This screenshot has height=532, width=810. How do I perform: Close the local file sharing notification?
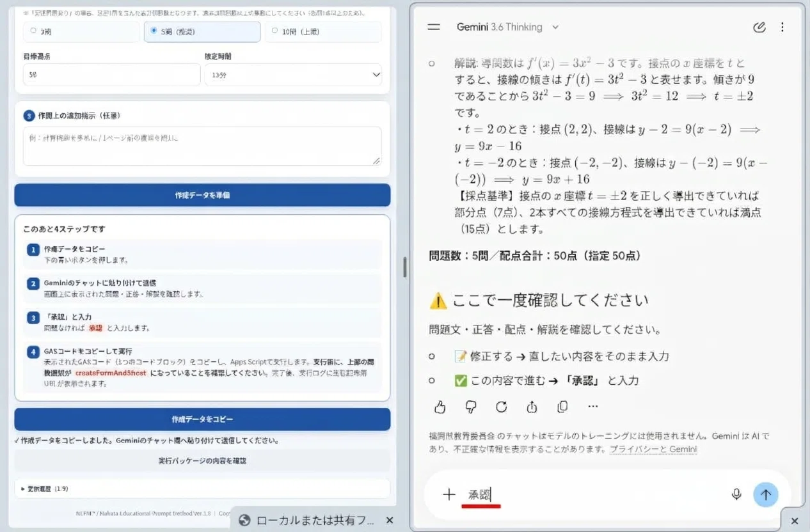(390, 520)
